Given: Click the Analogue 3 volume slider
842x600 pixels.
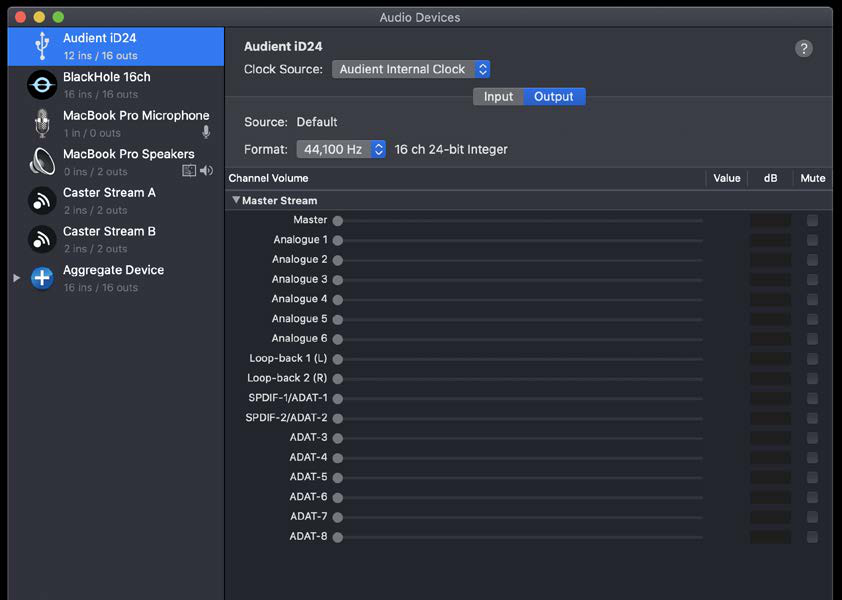Looking at the screenshot, I should pyautogui.click(x=518, y=280).
